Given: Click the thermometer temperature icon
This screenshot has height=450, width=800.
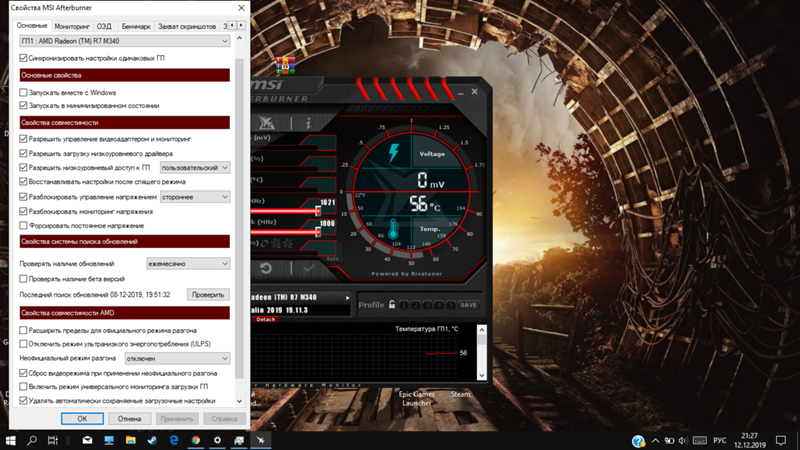Looking at the screenshot, I should [393, 229].
